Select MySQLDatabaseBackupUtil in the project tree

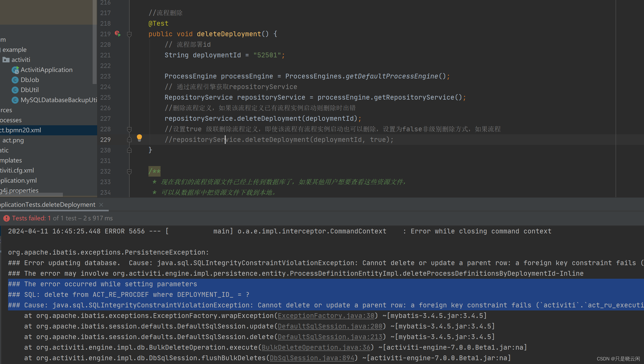(59, 100)
